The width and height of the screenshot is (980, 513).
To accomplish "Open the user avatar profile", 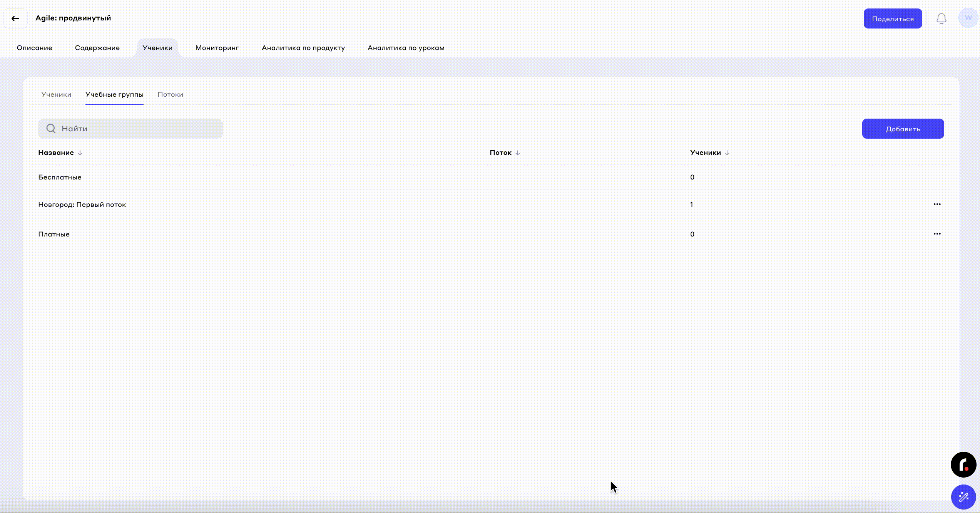I will click(x=968, y=18).
